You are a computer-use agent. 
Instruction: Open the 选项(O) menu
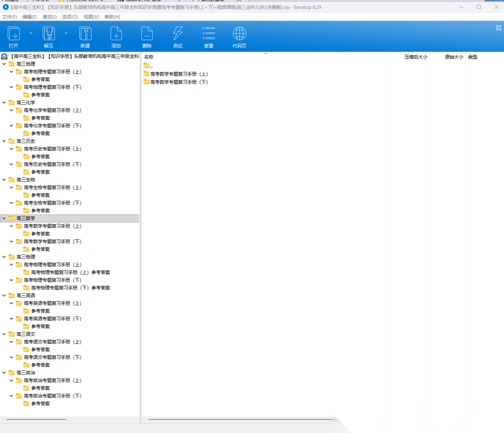pos(70,17)
